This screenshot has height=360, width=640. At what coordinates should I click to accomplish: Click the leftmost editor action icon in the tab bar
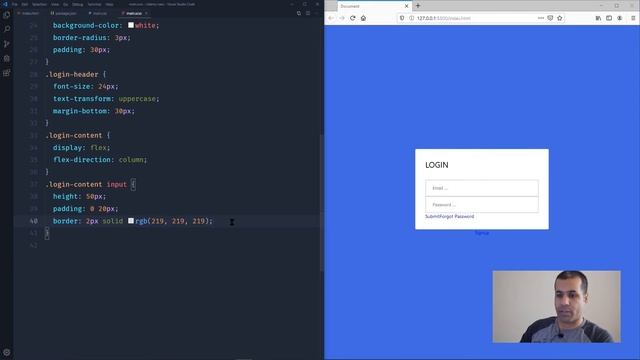click(x=299, y=13)
